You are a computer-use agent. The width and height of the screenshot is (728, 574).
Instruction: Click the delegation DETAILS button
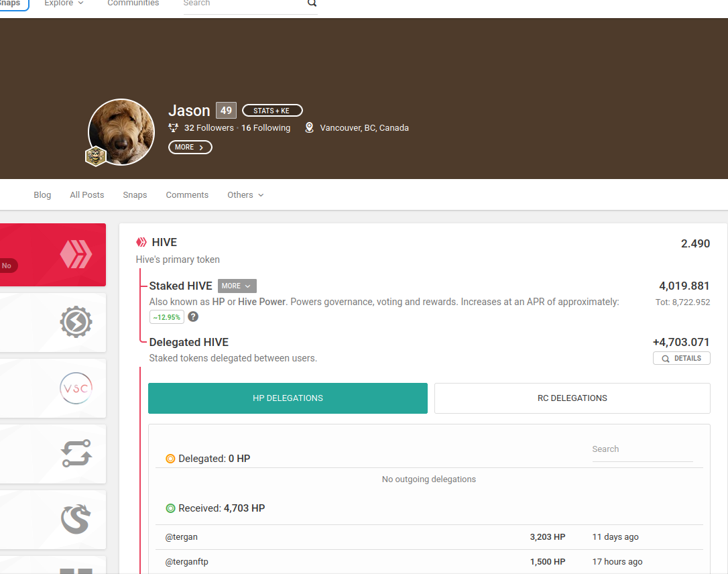click(x=682, y=359)
